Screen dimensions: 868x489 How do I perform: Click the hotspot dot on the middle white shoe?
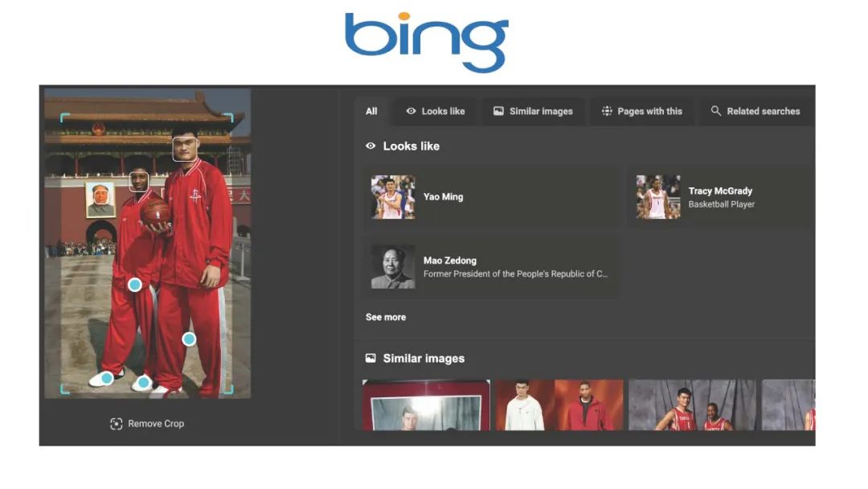click(143, 382)
